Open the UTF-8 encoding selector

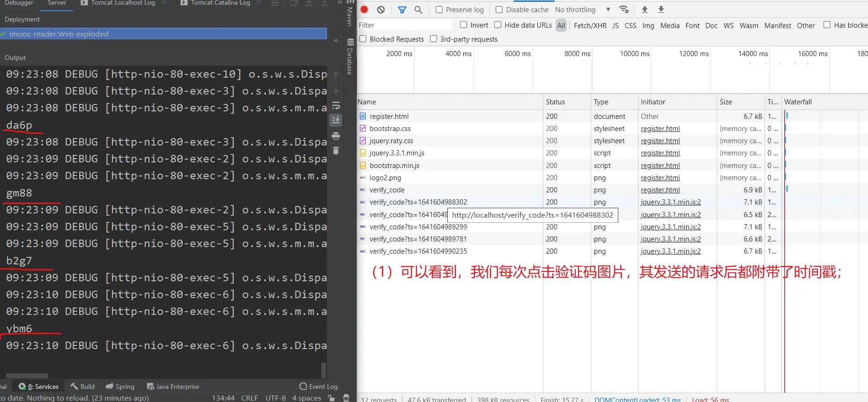tap(275, 398)
